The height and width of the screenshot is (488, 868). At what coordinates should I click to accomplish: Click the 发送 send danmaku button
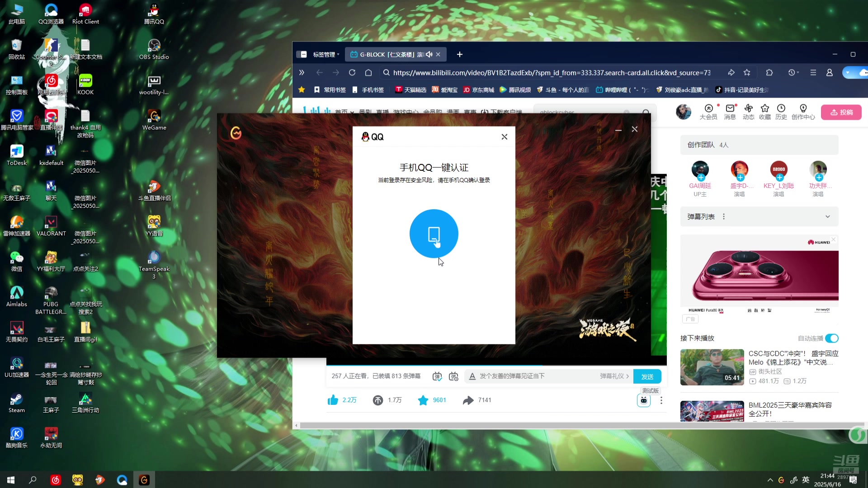[x=647, y=376]
